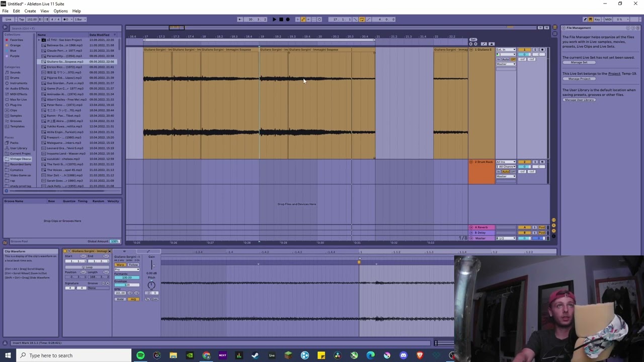644x362 pixels.
Task: Start playback with the Play button
Action: coord(274,20)
